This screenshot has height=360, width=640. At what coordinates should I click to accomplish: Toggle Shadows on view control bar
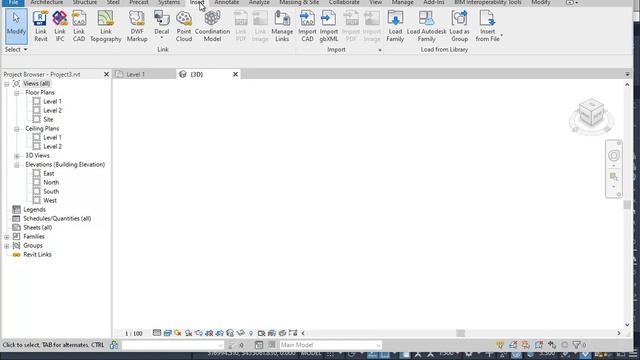(x=188, y=333)
